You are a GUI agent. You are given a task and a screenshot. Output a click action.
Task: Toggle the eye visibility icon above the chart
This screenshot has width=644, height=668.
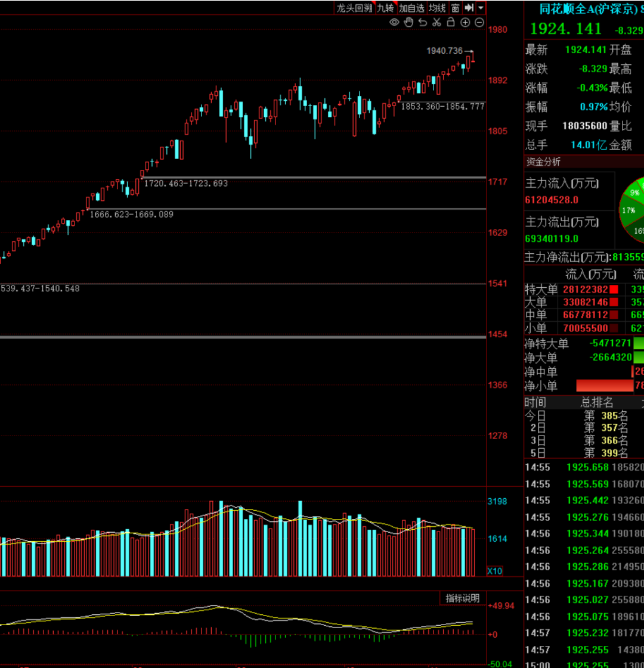pos(394,23)
